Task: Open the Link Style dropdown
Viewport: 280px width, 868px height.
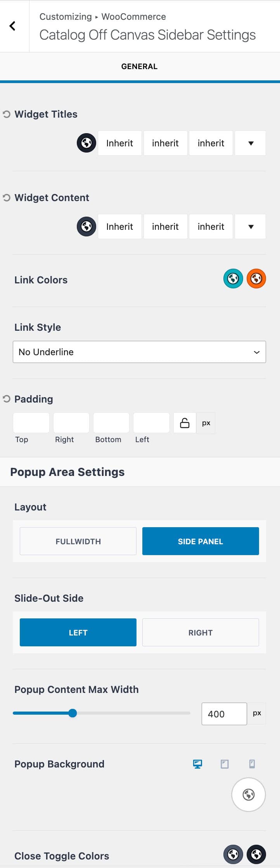Action: click(139, 352)
